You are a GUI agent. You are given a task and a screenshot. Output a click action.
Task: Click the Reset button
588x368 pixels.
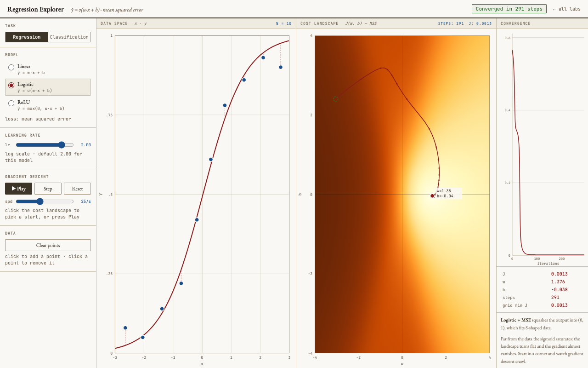point(77,189)
